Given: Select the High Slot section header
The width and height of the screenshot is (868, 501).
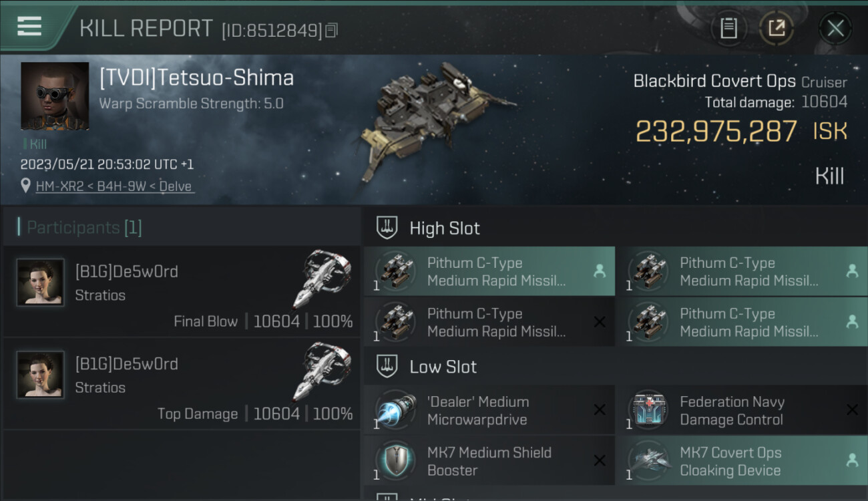Looking at the screenshot, I should pyautogui.click(x=445, y=228).
